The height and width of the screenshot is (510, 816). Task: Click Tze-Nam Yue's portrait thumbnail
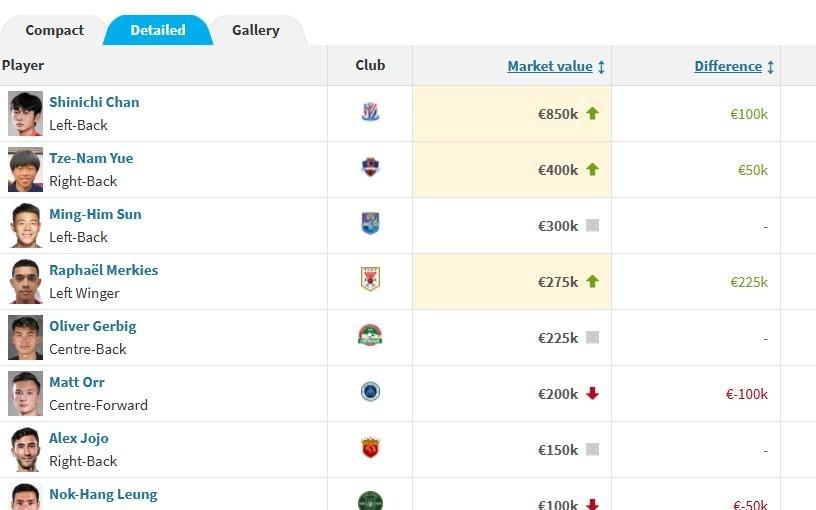click(25, 169)
